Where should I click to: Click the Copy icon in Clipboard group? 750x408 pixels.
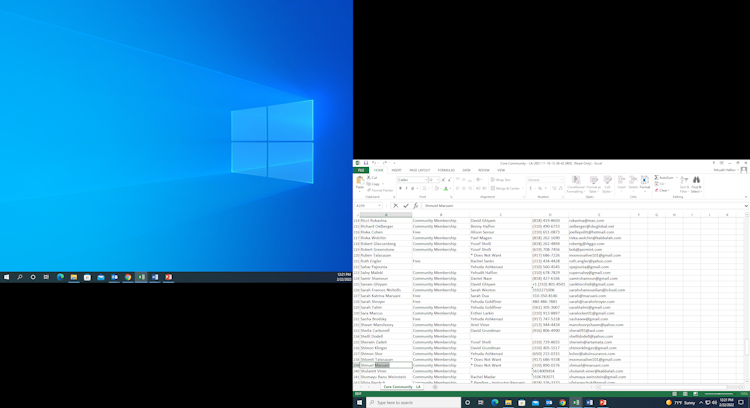pos(369,184)
